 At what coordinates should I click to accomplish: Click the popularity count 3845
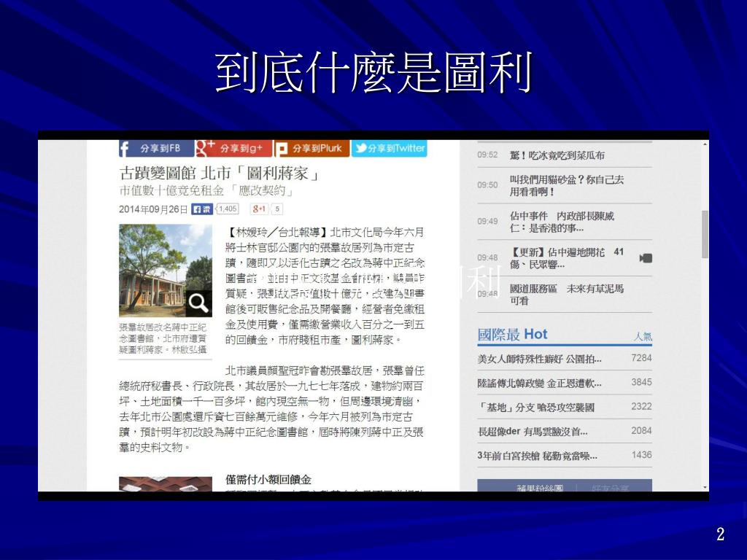(x=641, y=382)
